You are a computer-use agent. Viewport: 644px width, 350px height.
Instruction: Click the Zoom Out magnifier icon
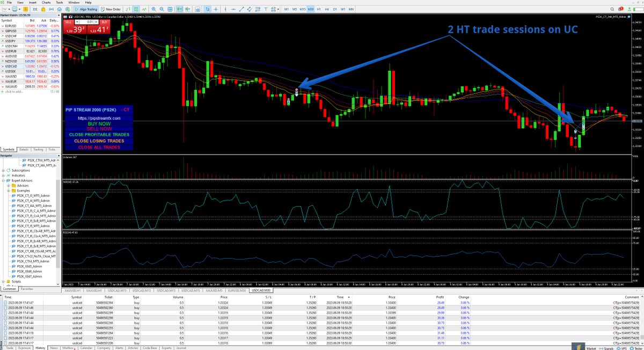tap(163, 9)
